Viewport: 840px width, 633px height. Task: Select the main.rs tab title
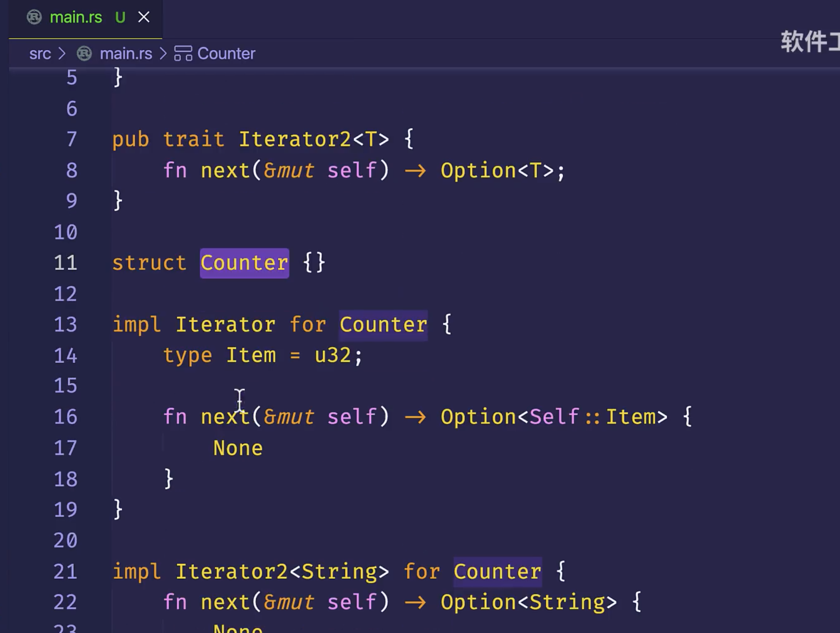(76, 17)
